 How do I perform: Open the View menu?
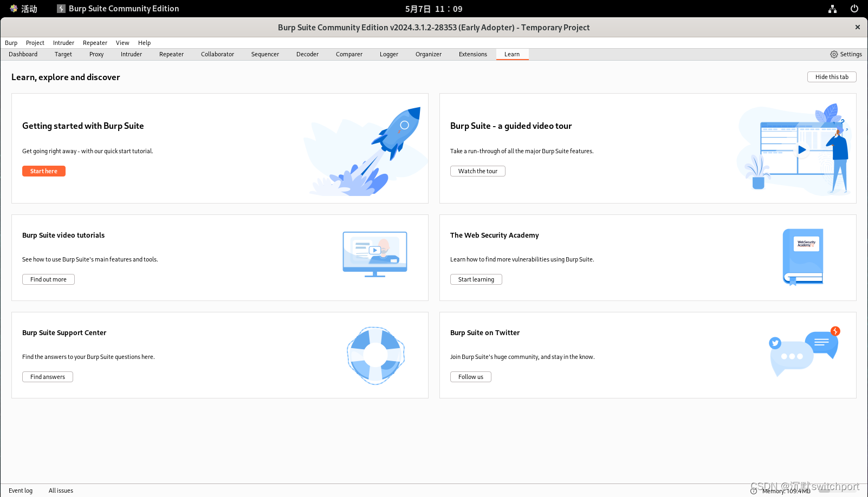tap(122, 43)
